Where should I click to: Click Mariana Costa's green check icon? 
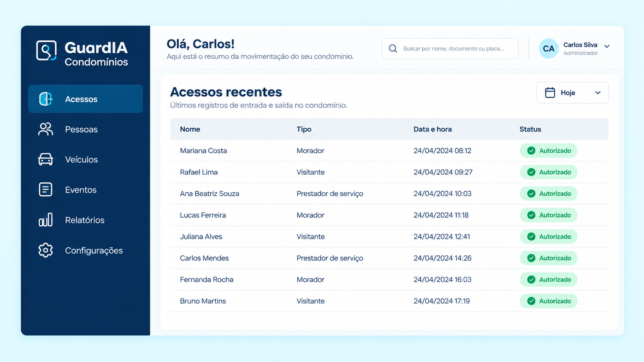click(531, 150)
